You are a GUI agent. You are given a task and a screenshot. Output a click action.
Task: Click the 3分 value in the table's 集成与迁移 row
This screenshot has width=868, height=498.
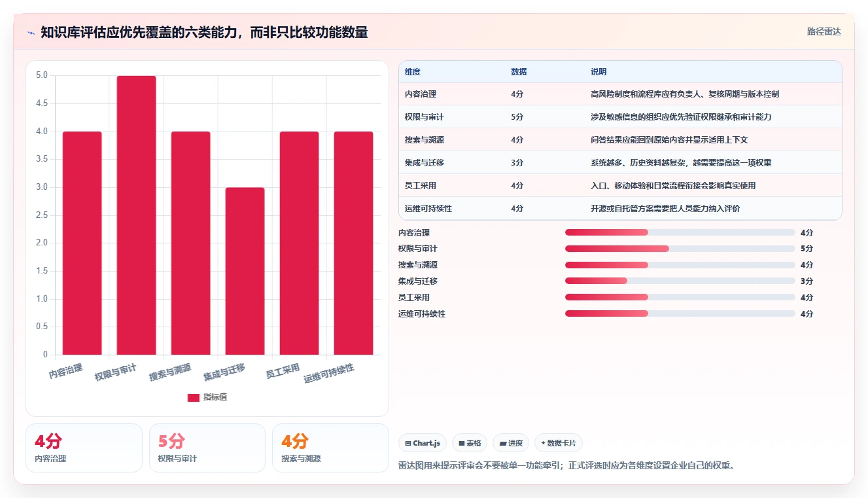click(517, 163)
